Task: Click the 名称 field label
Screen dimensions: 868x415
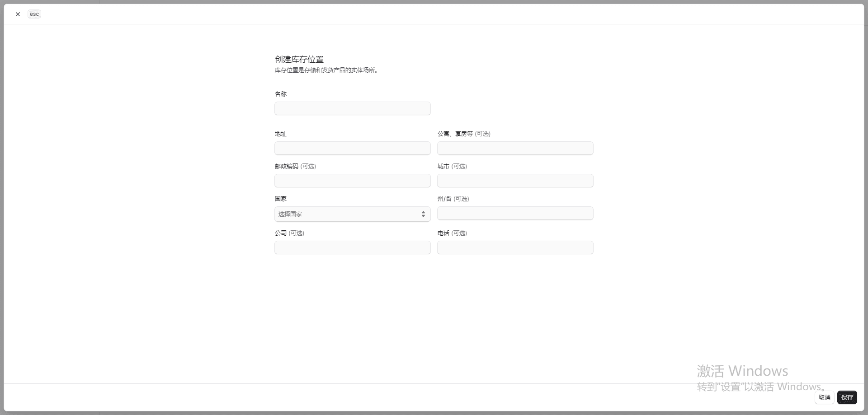Action: tap(281, 94)
